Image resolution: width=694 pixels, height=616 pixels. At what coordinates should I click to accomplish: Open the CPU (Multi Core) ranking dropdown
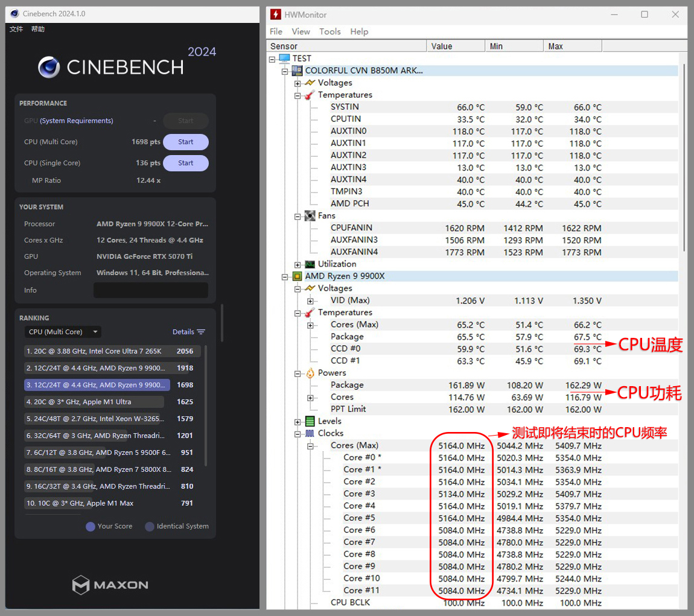[x=63, y=332]
